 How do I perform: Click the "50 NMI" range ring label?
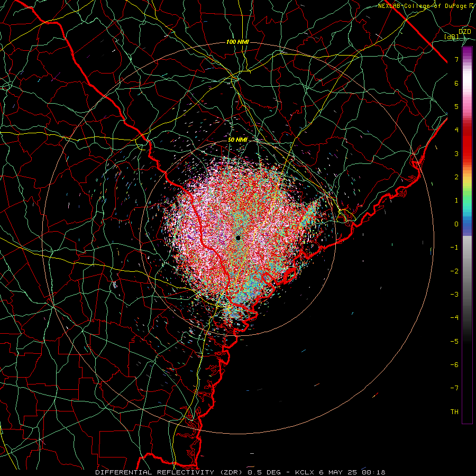[237, 140]
